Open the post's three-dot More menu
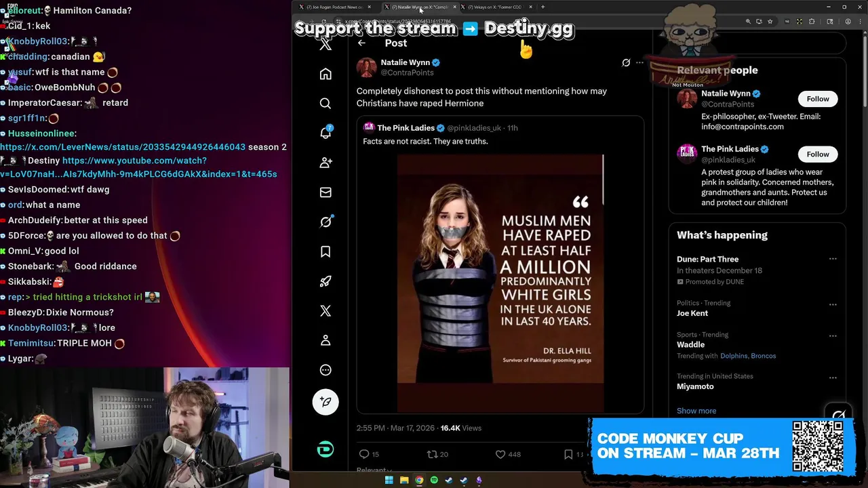Viewport: 868px width, 488px height. [639, 62]
